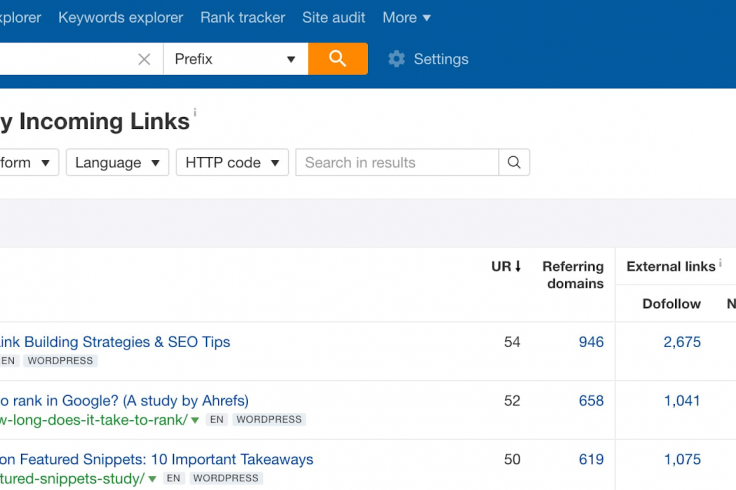Open the Prefix mode dropdown
The height and width of the screenshot is (490, 736).
[x=236, y=59]
